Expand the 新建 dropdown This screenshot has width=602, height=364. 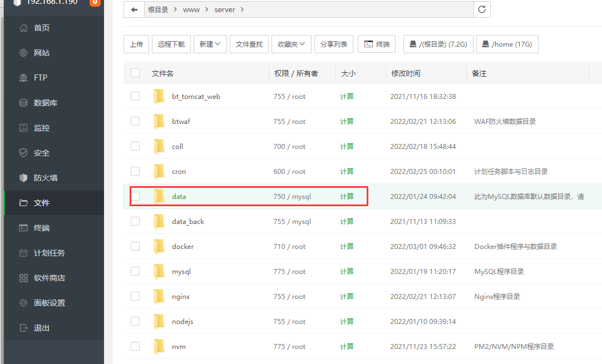[210, 44]
